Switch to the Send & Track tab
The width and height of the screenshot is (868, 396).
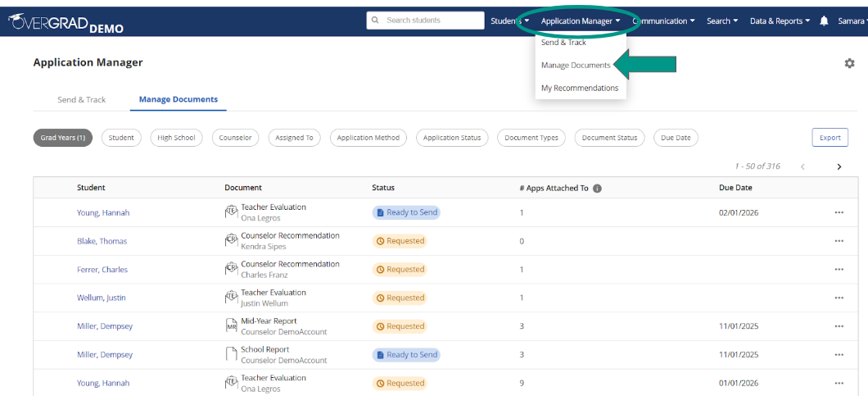pyautogui.click(x=81, y=100)
